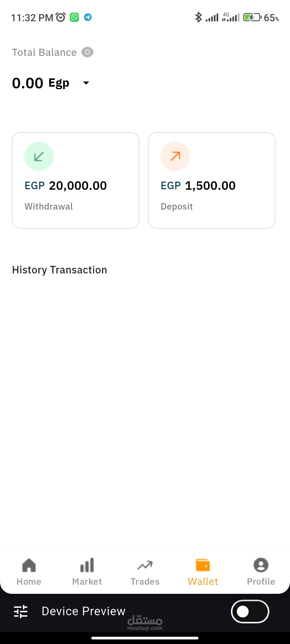This screenshot has height=644, width=290.
Task: Enable the Device Preview switch
Action: [x=250, y=612]
